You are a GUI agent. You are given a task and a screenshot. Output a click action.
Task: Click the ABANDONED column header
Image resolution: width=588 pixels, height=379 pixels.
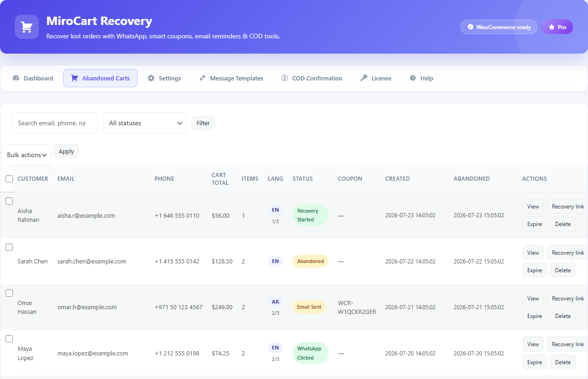472,179
